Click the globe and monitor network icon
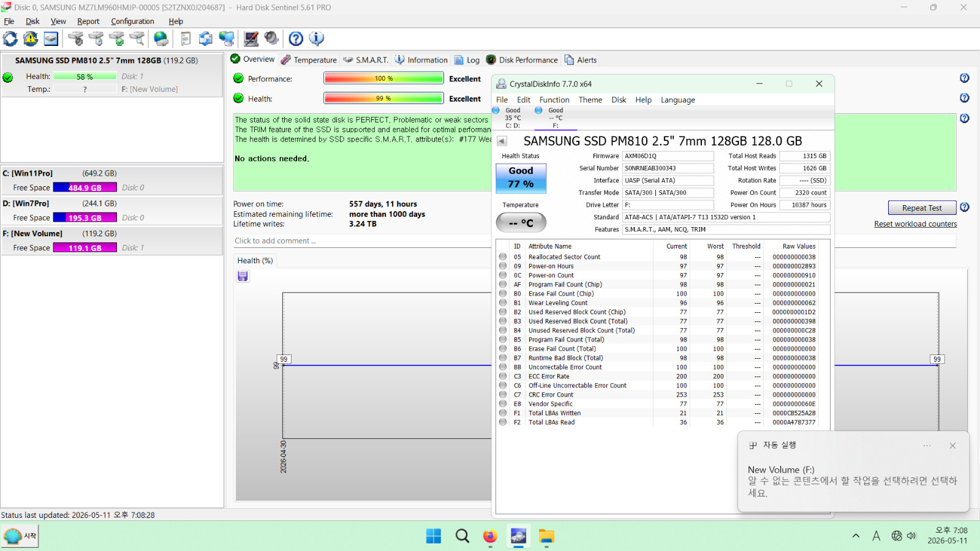The height and width of the screenshot is (551, 980). click(227, 39)
